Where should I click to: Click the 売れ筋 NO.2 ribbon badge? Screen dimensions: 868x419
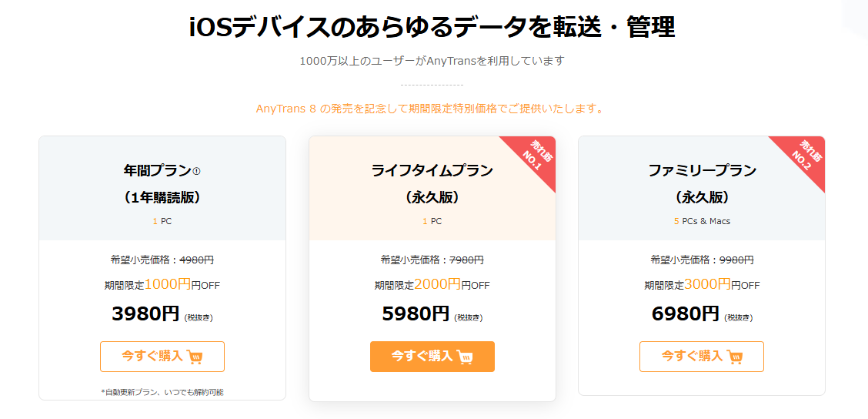(803, 156)
